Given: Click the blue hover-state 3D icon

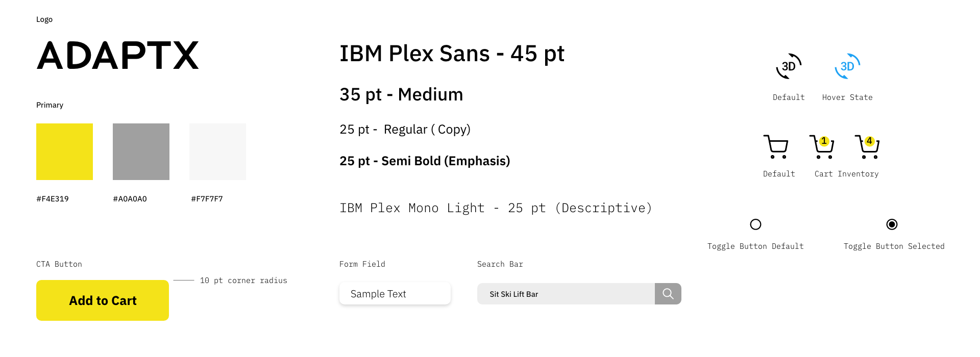Looking at the screenshot, I should [x=847, y=66].
